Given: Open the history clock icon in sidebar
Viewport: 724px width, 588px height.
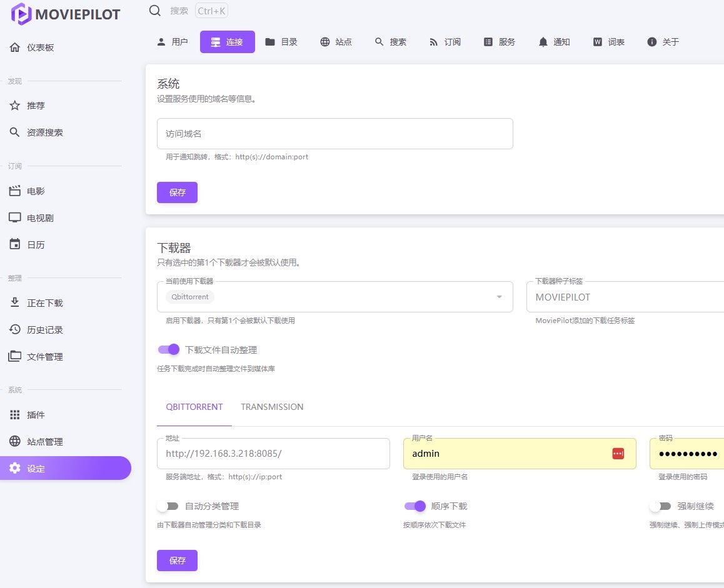Looking at the screenshot, I should [x=15, y=329].
